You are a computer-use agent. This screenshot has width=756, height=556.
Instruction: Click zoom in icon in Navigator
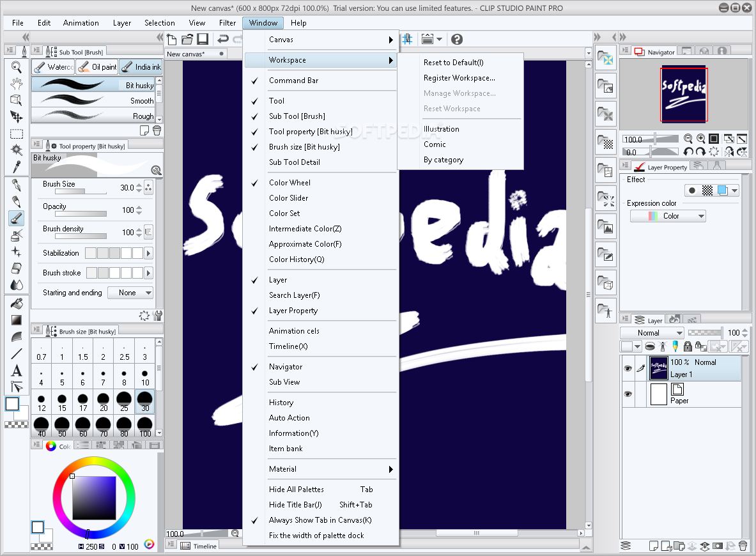point(701,139)
